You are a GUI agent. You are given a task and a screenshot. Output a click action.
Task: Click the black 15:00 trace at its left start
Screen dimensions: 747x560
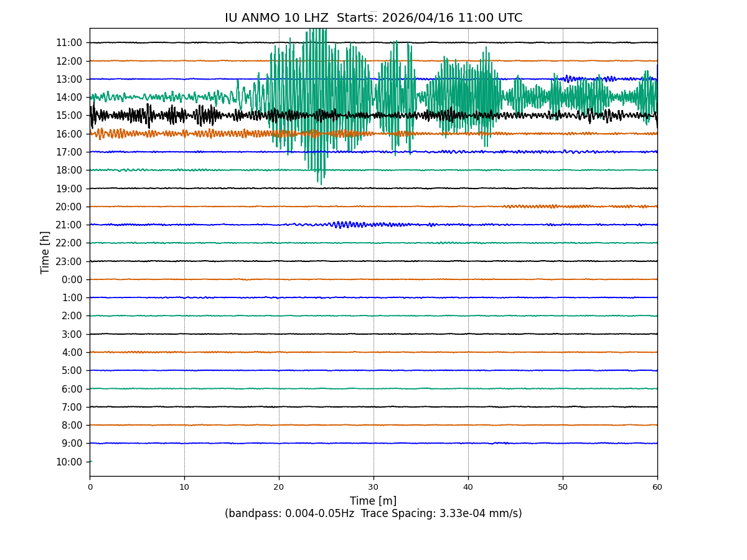pyautogui.click(x=92, y=115)
